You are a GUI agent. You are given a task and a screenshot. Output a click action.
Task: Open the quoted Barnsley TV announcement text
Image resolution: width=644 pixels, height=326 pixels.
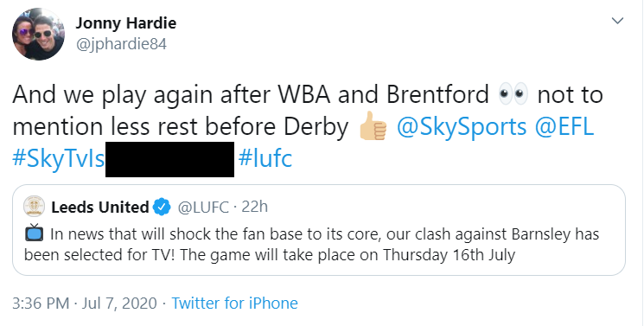(312, 244)
